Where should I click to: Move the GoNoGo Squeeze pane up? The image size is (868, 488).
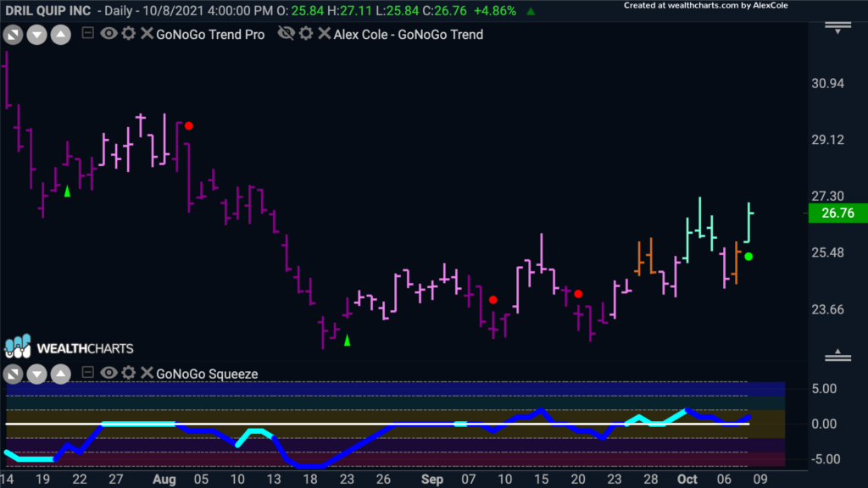coord(61,374)
